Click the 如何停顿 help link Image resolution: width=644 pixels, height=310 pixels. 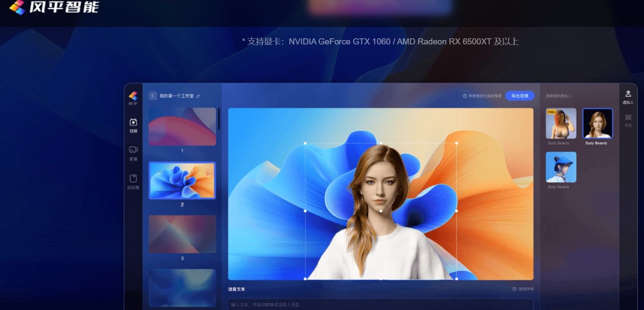pyautogui.click(x=523, y=289)
